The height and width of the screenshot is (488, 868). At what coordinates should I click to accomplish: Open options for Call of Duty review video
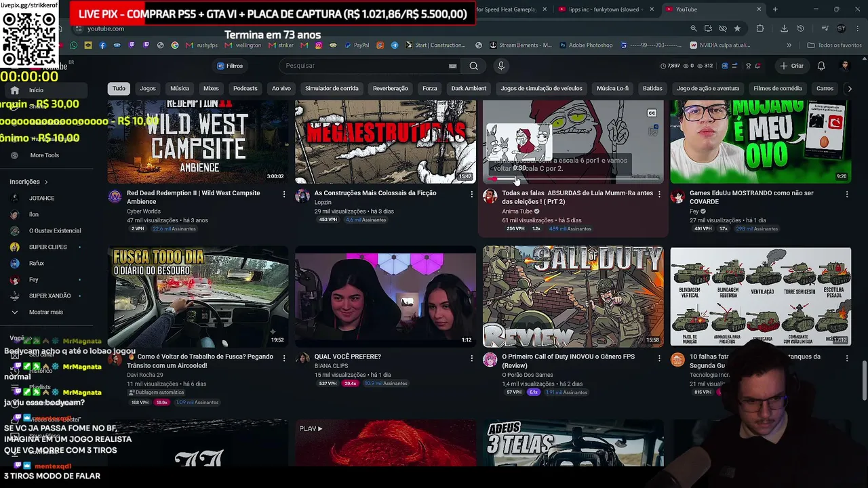click(x=659, y=357)
